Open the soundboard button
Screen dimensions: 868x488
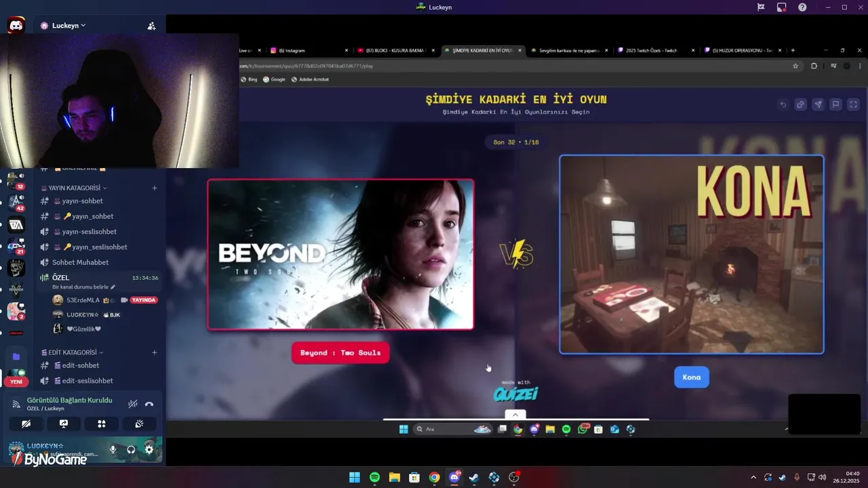coord(139,424)
